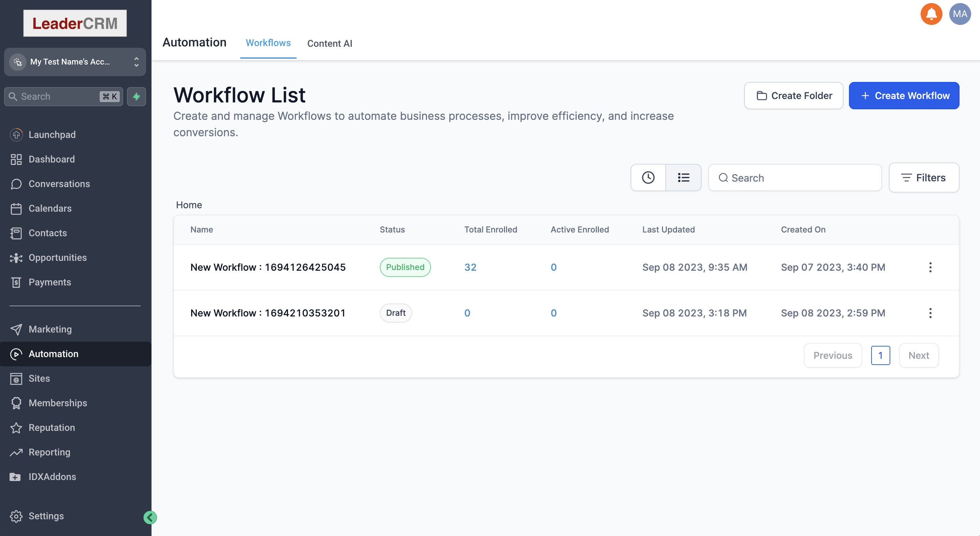Click the green lightning bolt quick-action icon

(136, 96)
